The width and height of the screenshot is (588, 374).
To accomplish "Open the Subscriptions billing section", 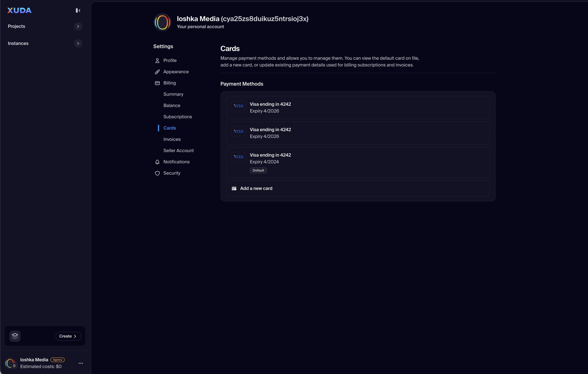I will 178,117.
